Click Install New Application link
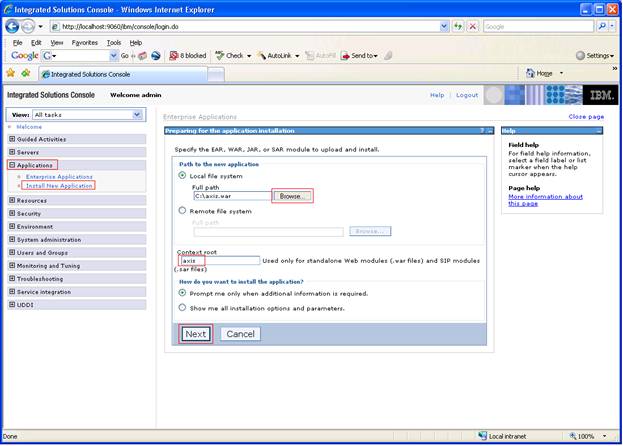Viewport: 623px width, 446px height. [x=59, y=185]
